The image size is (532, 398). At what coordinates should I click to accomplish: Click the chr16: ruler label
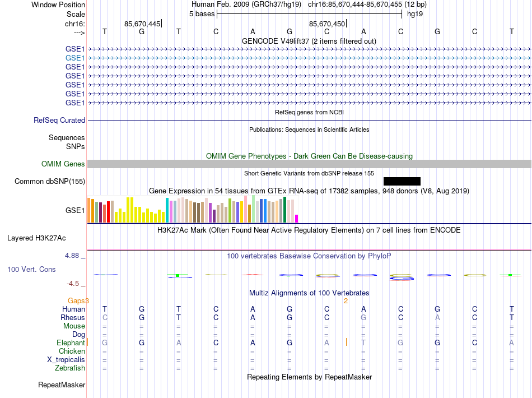point(75,24)
